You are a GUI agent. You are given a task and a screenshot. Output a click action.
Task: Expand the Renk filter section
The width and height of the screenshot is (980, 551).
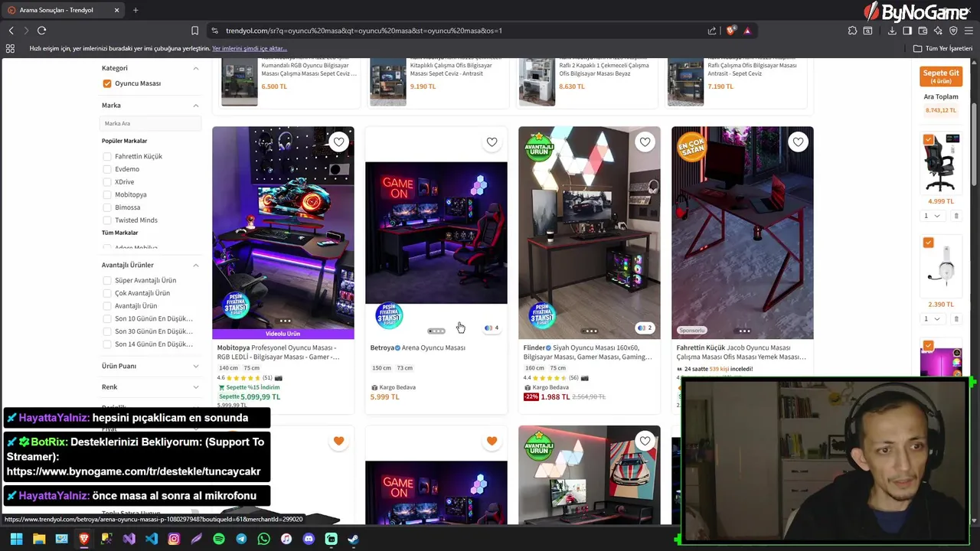pyautogui.click(x=195, y=387)
